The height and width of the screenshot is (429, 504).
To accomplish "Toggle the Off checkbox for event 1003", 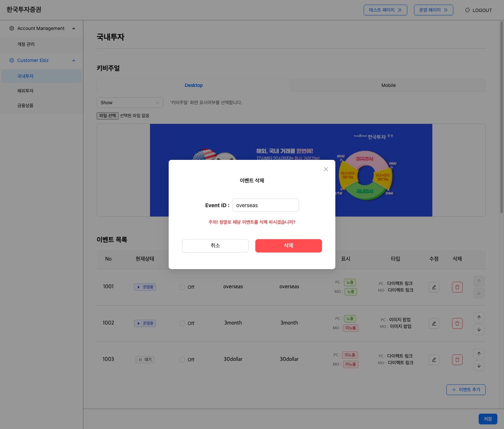I will coord(182,360).
